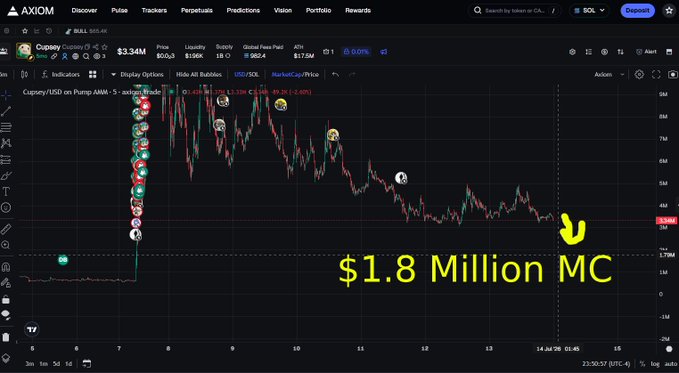Redo the chart action
Image resolution: width=679 pixels, height=373 pixels.
click(x=352, y=75)
